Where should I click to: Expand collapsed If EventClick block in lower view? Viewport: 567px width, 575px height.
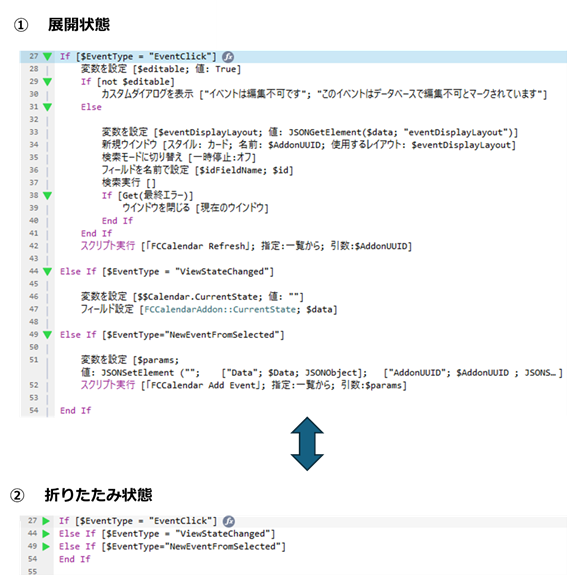tap(46, 521)
